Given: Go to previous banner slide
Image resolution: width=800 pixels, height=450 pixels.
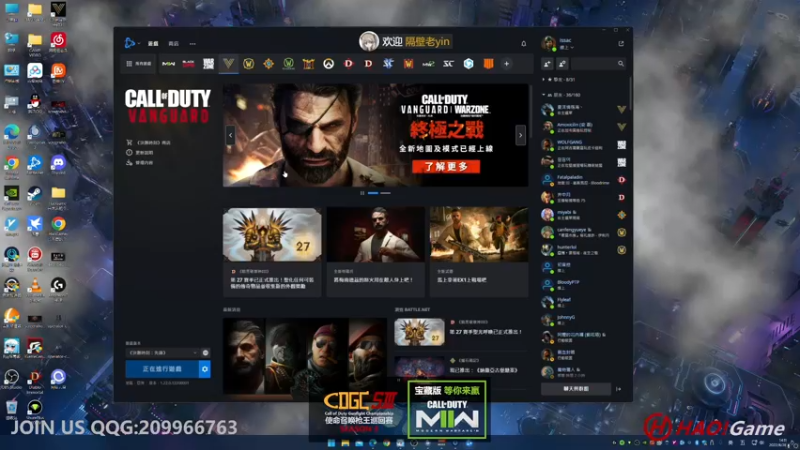Looking at the screenshot, I should tap(231, 136).
